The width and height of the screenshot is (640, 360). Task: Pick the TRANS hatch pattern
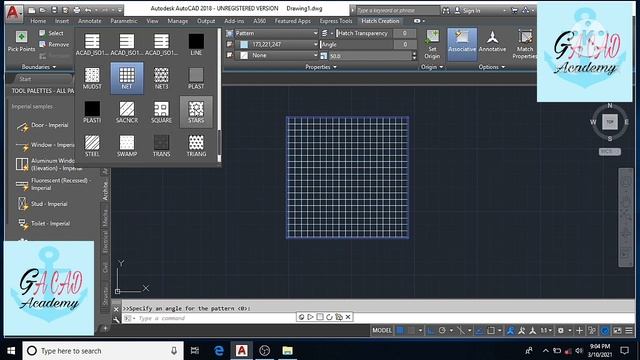(161, 146)
